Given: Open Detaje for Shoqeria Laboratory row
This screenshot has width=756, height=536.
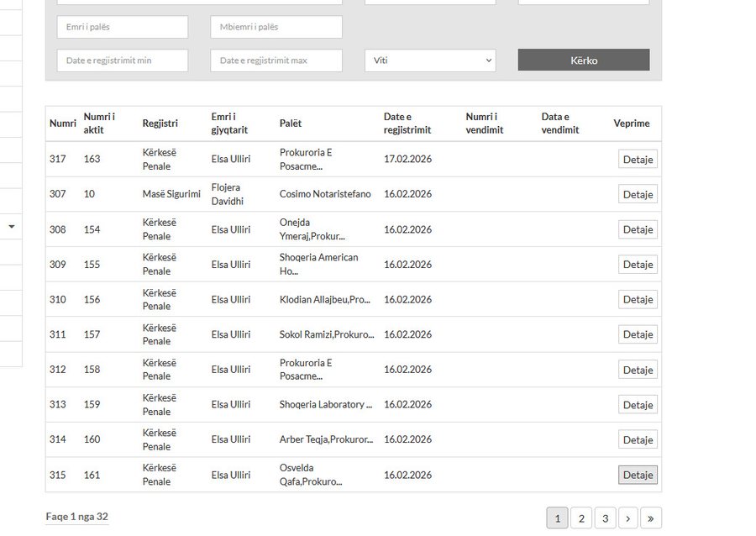Looking at the screenshot, I should point(638,405).
